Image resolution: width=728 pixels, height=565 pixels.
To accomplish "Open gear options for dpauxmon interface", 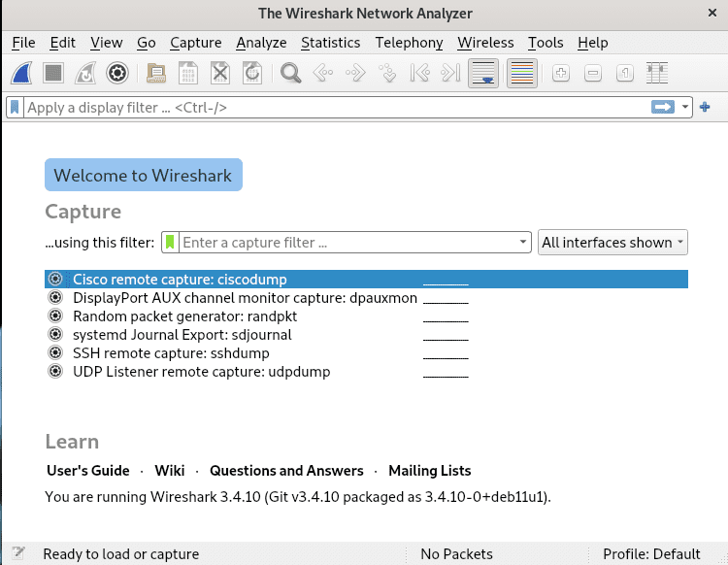I will coord(55,297).
